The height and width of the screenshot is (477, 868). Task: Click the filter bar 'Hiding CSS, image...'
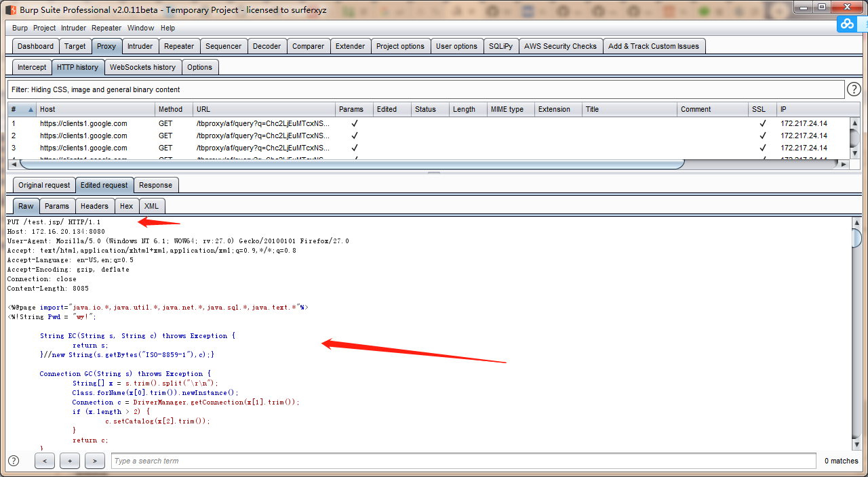[x=426, y=89]
